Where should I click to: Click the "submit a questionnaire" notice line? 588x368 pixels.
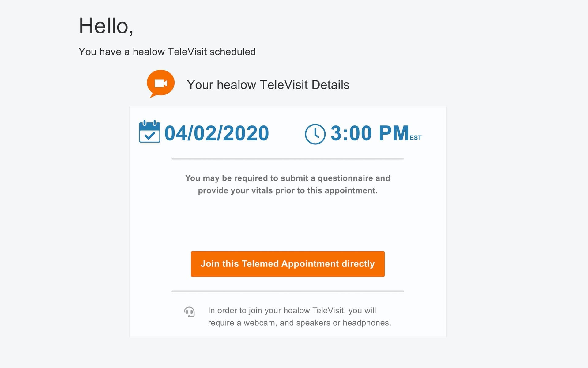[x=288, y=178]
